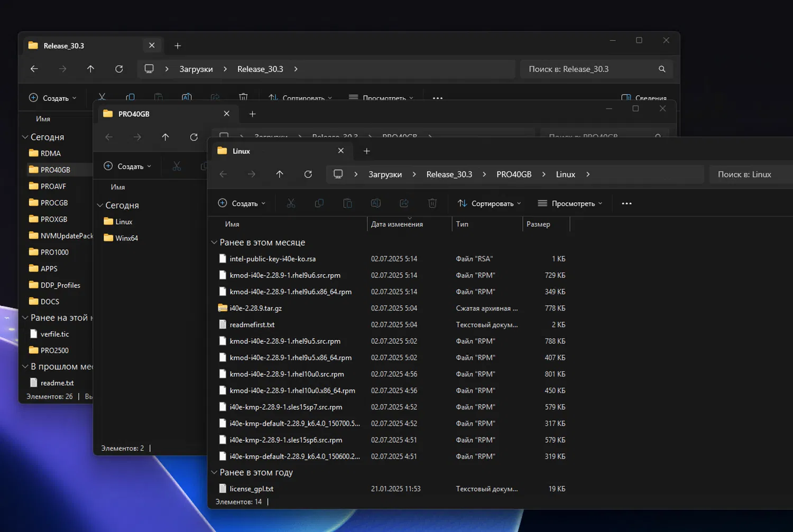Click back arrow in Release_30.3 window
793x532 pixels.
[x=34, y=69]
